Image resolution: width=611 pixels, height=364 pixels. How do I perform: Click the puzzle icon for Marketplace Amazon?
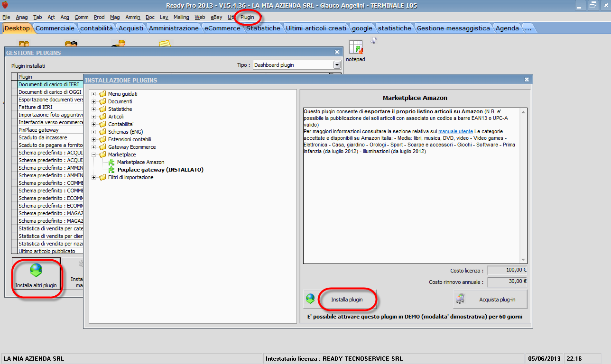tap(112, 162)
